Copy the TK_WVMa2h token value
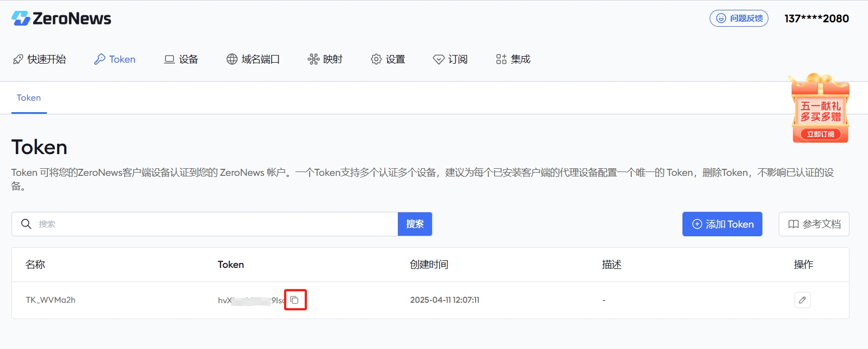The height and width of the screenshot is (349, 868). click(295, 300)
